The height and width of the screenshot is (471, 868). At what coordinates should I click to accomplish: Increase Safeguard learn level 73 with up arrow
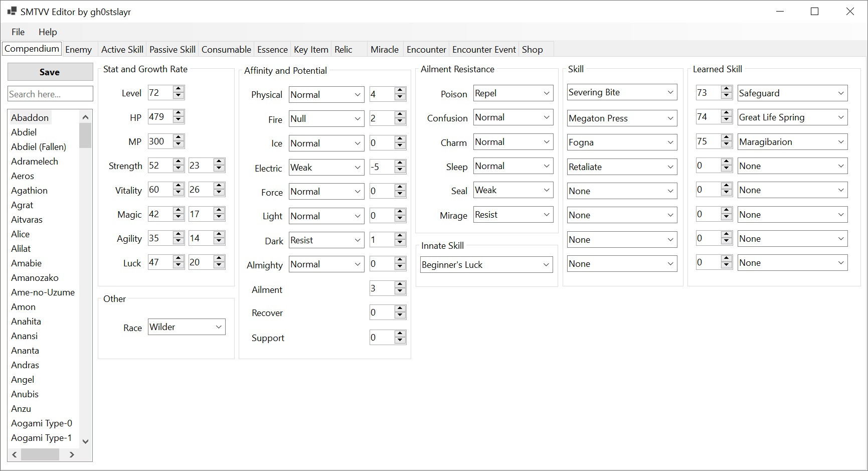pyautogui.click(x=727, y=89)
